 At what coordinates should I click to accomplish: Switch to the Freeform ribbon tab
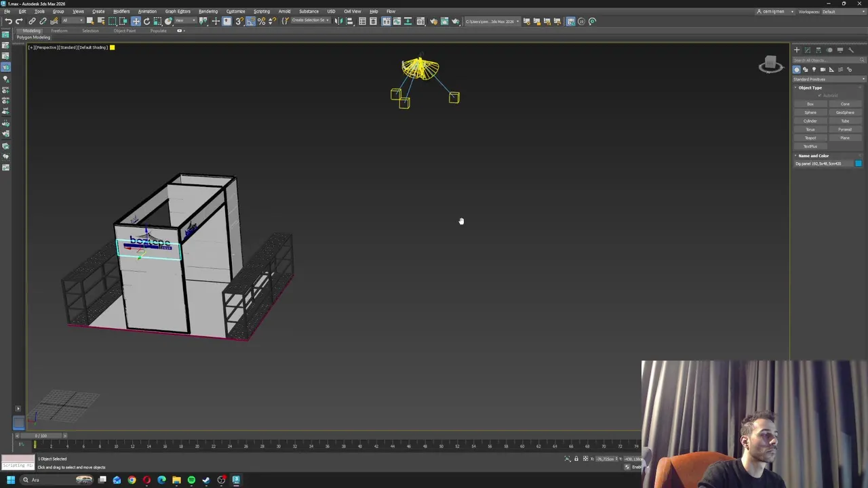click(59, 31)
